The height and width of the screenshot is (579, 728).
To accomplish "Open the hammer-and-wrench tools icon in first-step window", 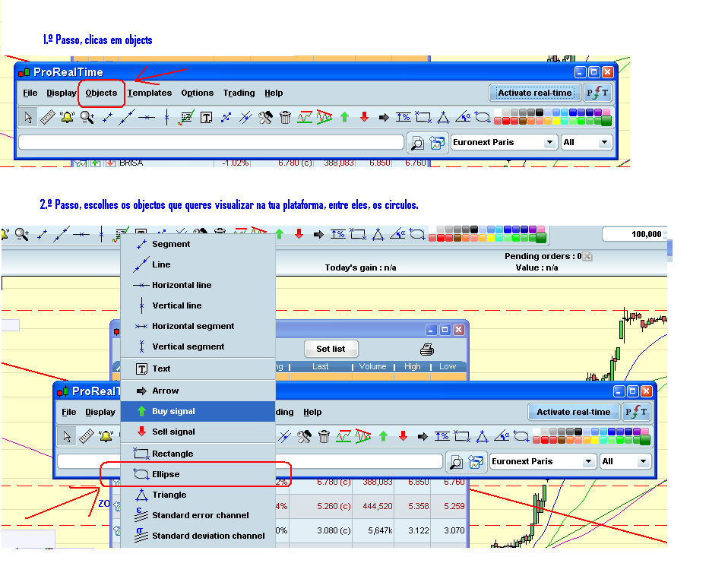I will click(x=265, y=118).
